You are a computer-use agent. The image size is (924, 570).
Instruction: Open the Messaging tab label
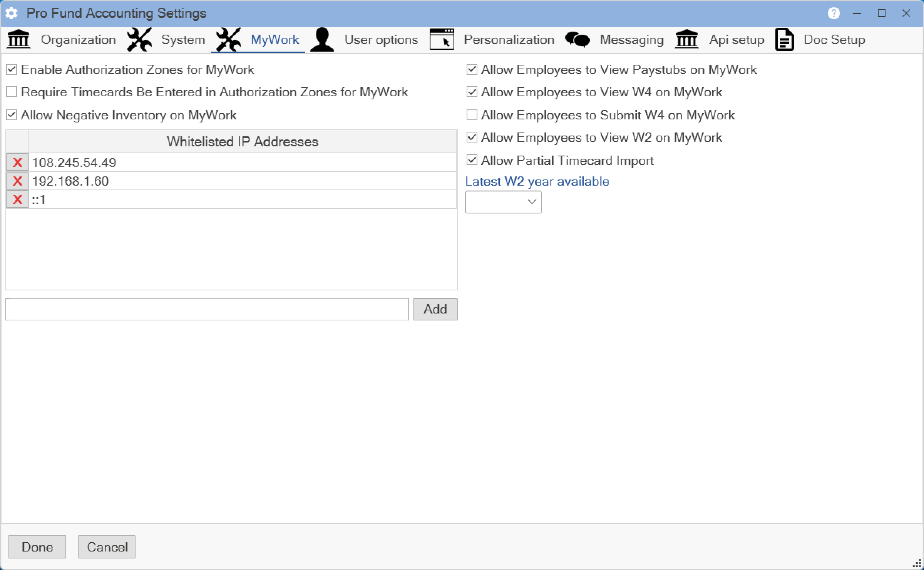(x=631, y=40)
